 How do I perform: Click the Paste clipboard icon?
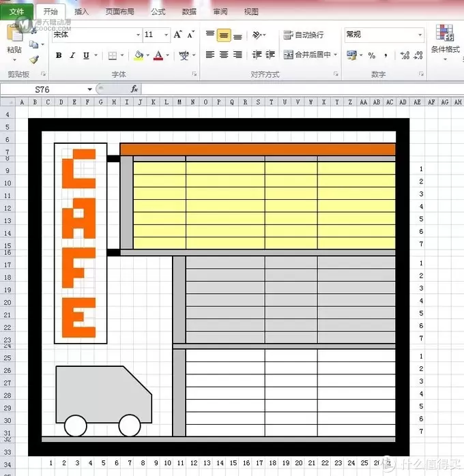pos(14,33)
